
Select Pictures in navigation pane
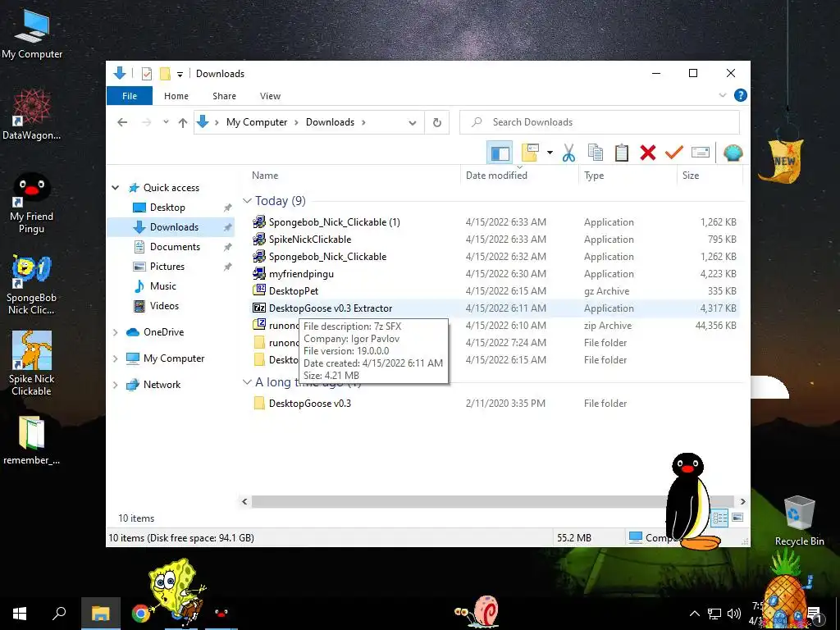click(x=167, y=267)
